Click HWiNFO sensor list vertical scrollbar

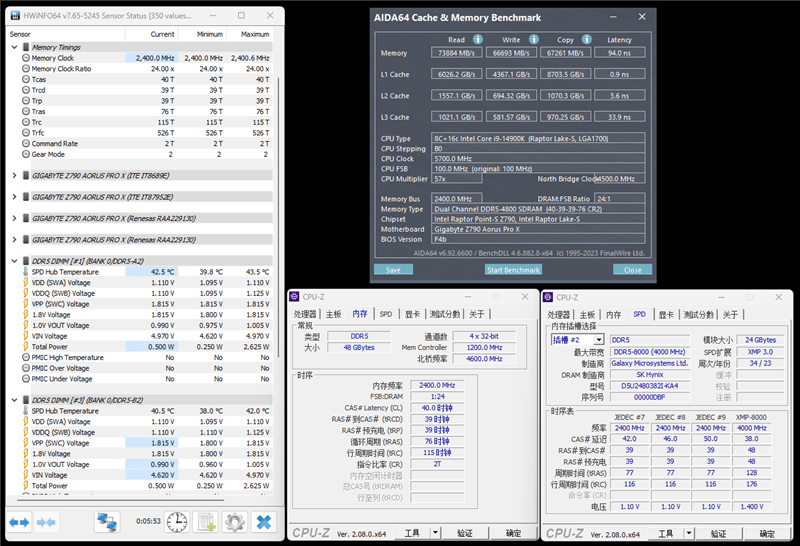(278, 217)
